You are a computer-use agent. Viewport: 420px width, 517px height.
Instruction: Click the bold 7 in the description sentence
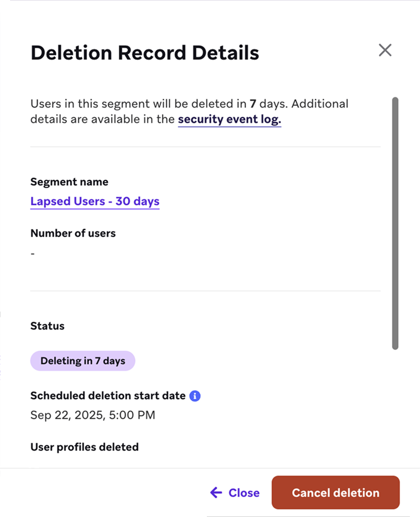(252, 104)
